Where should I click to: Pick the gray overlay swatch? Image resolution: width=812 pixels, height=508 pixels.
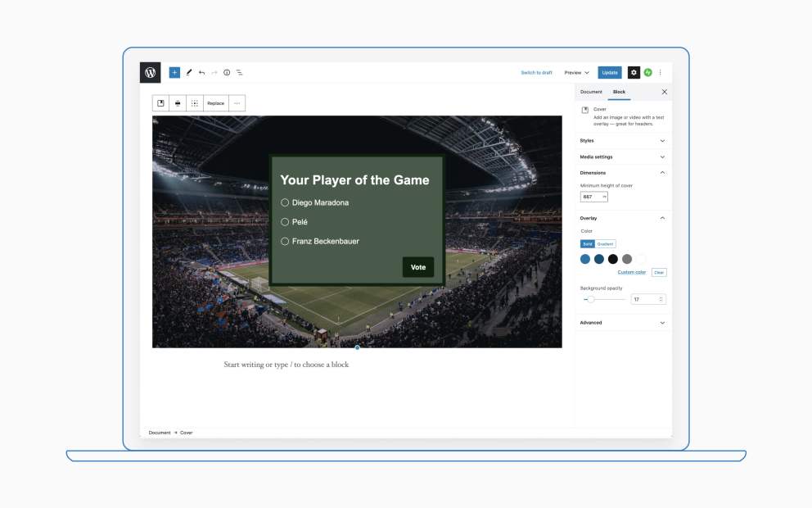click(627, 259)
